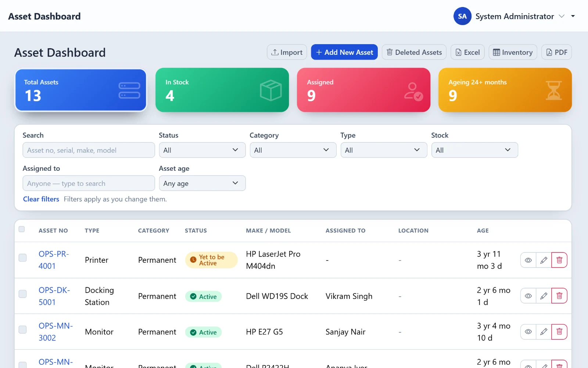The height and width of the screenshot is (368, 588).
Task: View the HP E27 G5 monitor
Action: click(528, 332)
